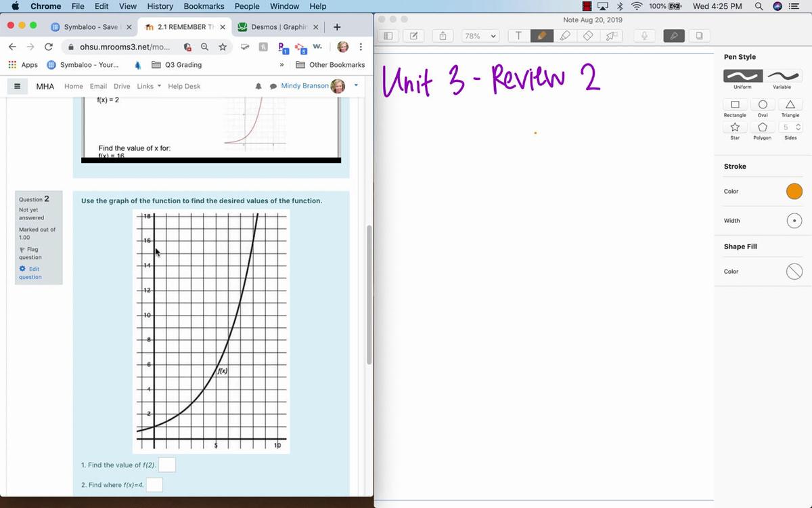Reload the current page

pos(48,47)
